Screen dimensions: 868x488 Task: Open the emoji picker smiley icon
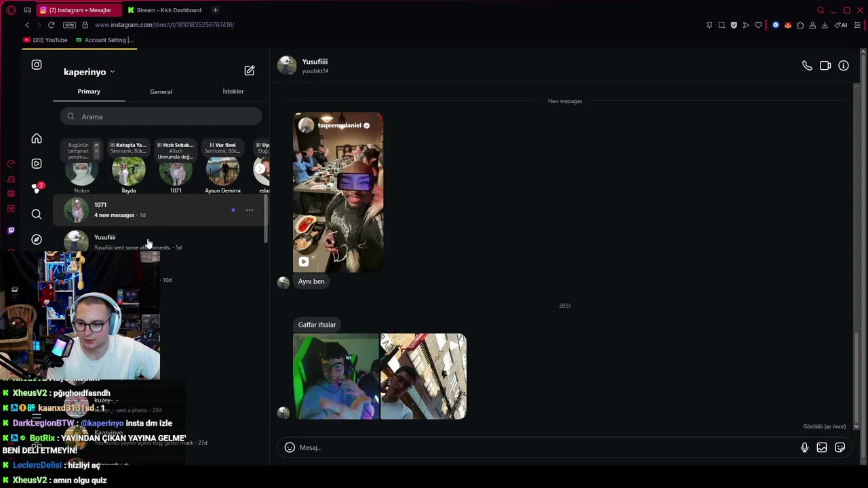coord(290,447)
